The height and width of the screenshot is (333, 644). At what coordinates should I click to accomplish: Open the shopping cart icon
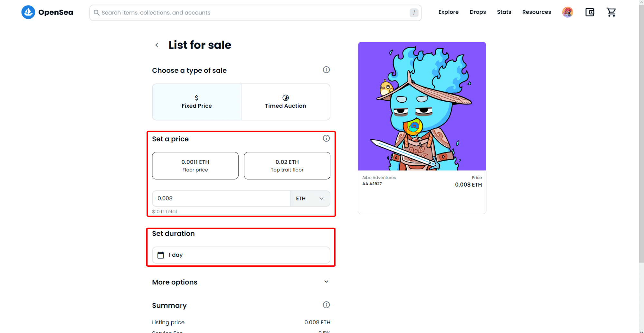(x=611, y=12)
